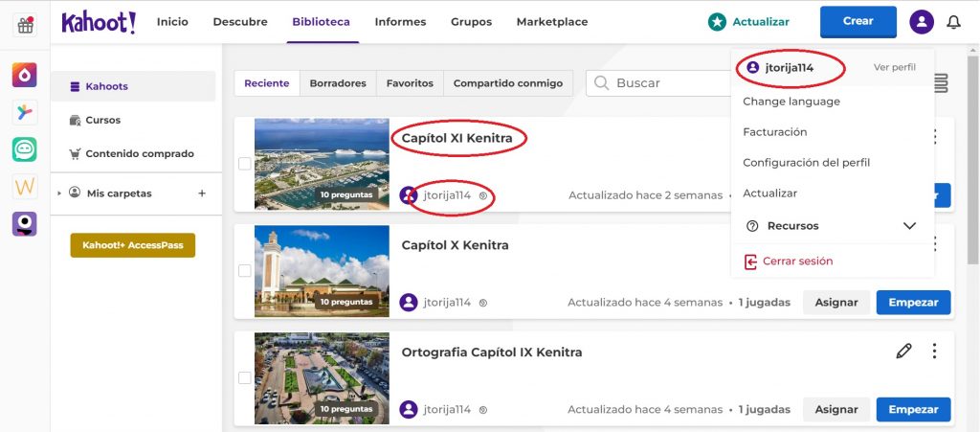Viewport: 980px width, 432px height.
Task: Tick the Ortografia Capítol IX Kenitra checkbox
Action: pos(245,378)
